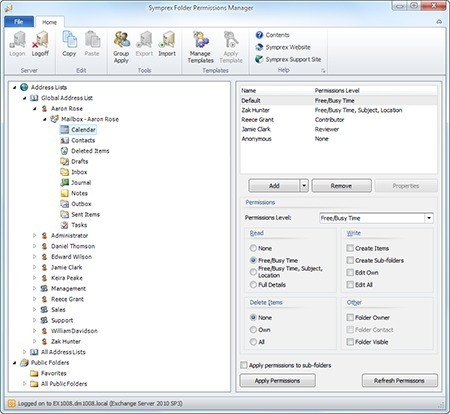Viewport: 450px width, 414px height.
Task: Open the Group Apply tool
Action: (121, 47)
